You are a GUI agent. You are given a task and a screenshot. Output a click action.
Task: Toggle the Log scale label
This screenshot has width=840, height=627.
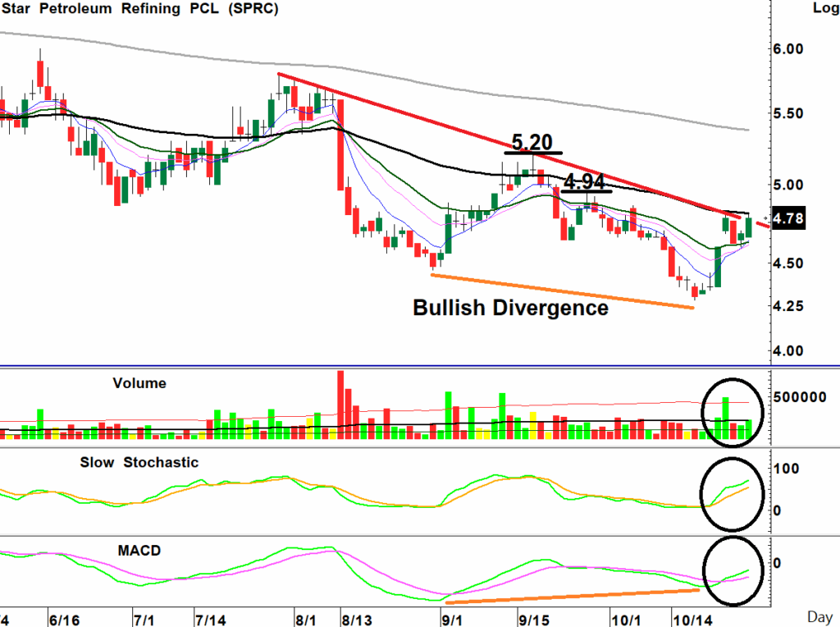[x=823, y=9]
